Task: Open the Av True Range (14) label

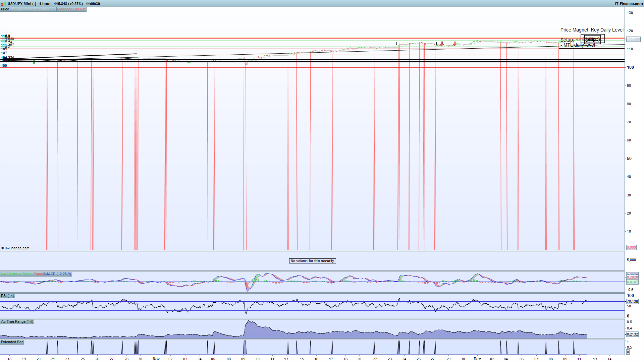Action: [17, 321]
